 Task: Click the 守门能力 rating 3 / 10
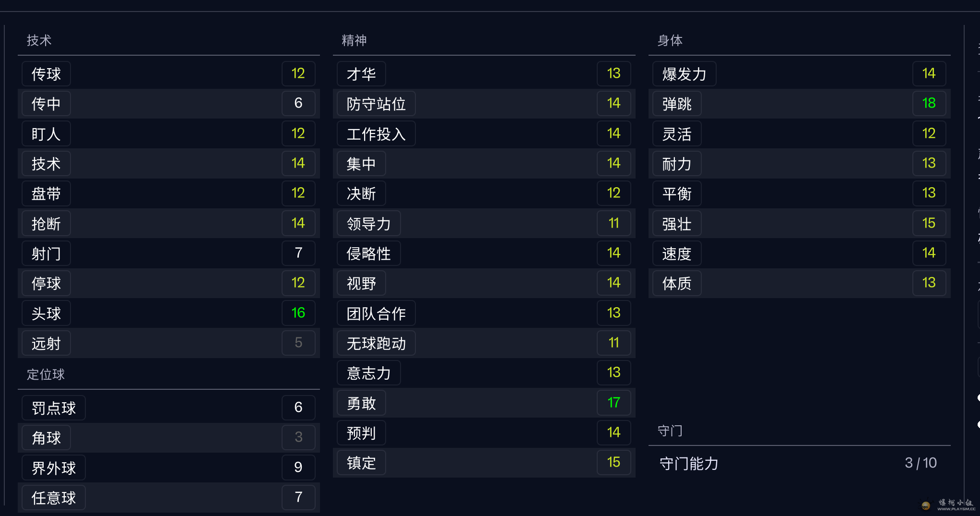tap(920, 463)
